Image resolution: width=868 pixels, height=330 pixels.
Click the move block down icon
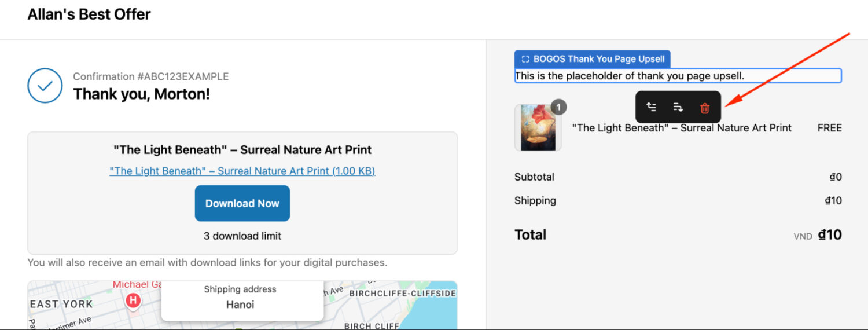(x=678, y=107)
